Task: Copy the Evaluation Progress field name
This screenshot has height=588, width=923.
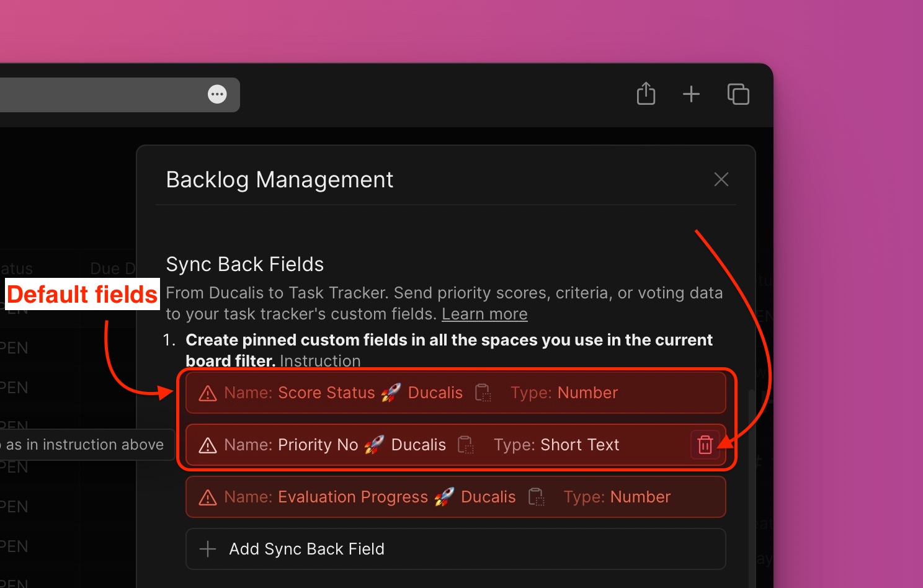Action: pos(536,497)
